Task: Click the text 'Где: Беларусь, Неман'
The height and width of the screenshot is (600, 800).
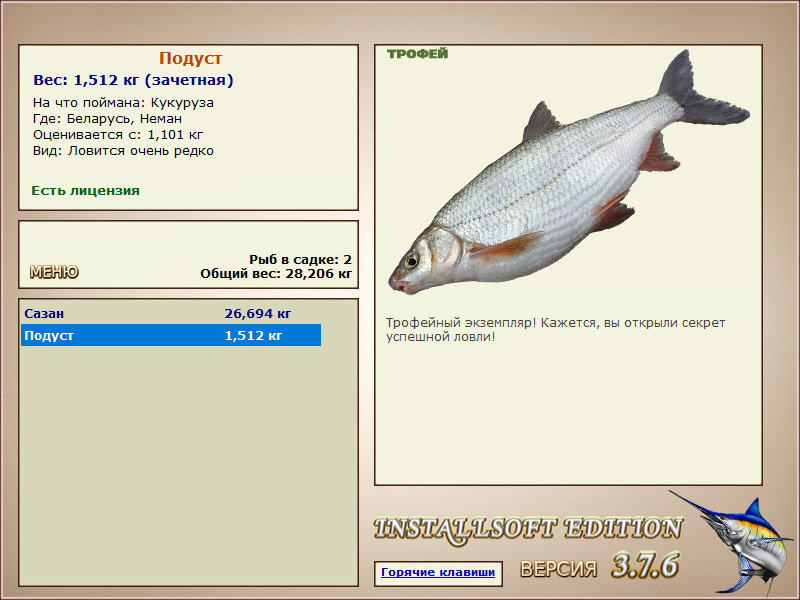Action: (x=107, y=119)
